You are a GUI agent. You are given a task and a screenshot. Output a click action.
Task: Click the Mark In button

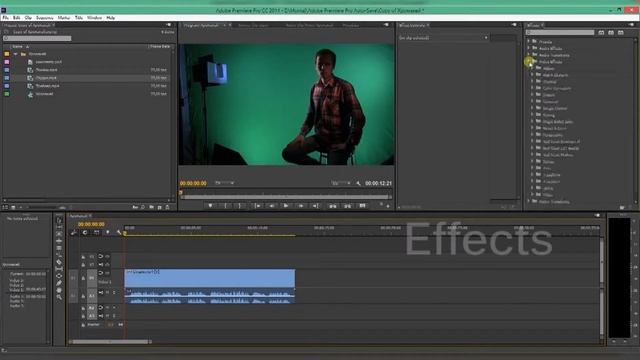point(225,206)
